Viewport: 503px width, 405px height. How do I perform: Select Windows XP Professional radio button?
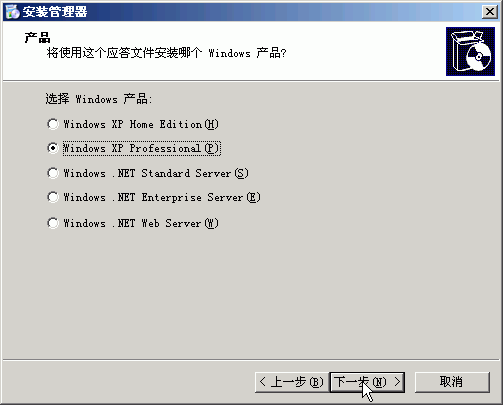pos(53,148)
